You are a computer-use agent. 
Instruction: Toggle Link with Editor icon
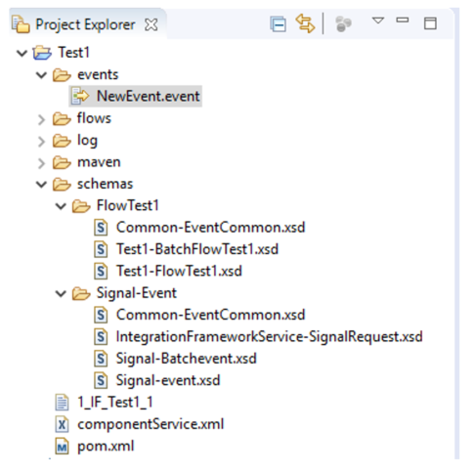click(x=305, y=23)
